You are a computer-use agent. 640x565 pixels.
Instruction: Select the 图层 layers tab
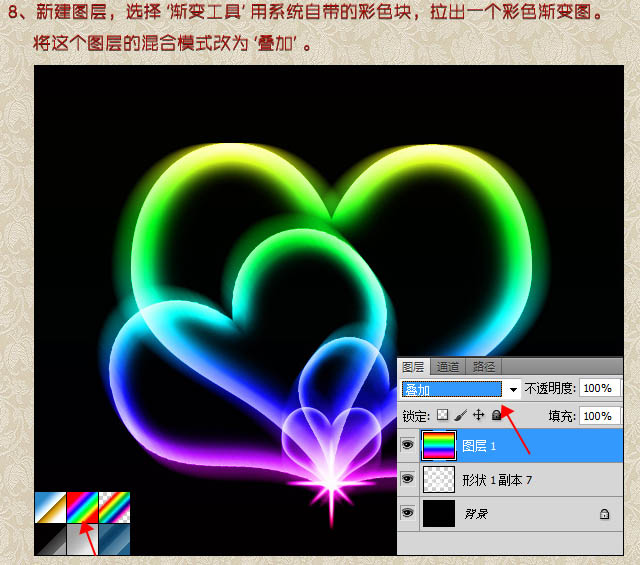coord(413,366)
